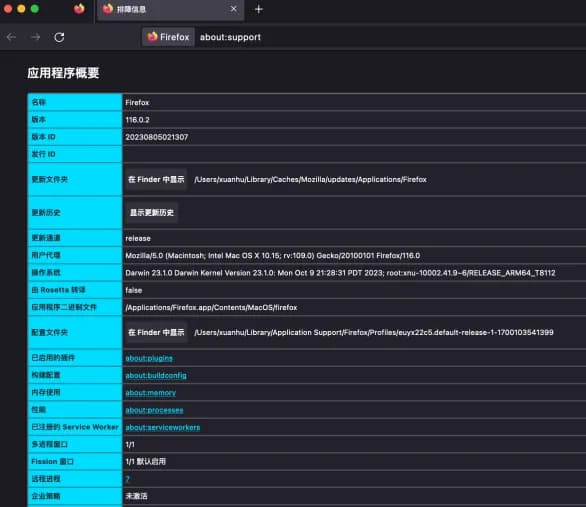
Task: Open a new tab with plus icon
Action: tap(259, 9)
